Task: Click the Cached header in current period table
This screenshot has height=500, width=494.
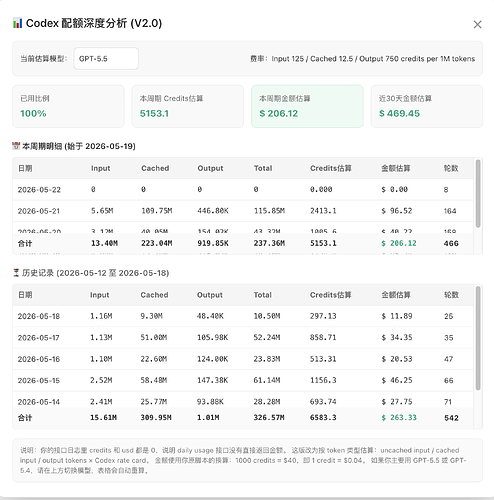Action: (155, 168)
